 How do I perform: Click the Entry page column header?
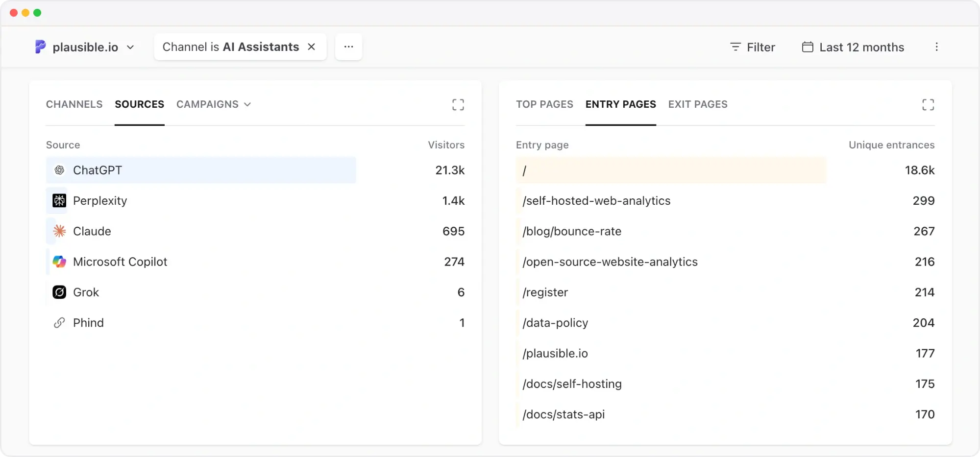point(542,145)
